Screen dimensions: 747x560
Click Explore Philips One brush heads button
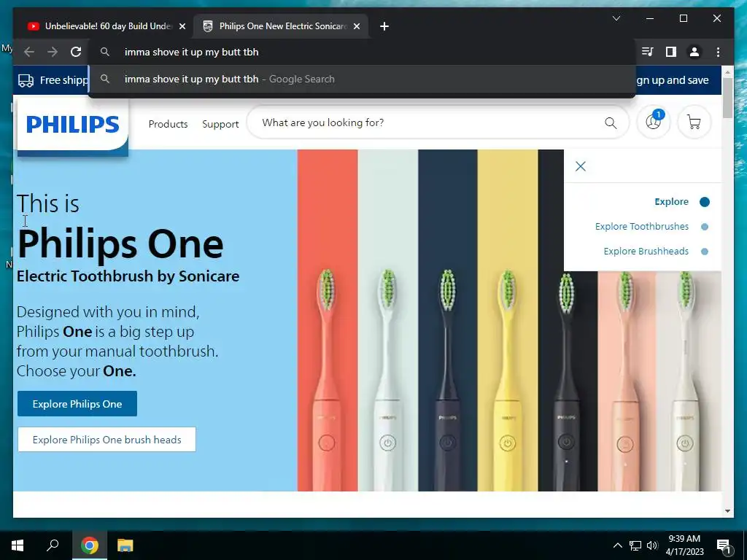[107, 440]
